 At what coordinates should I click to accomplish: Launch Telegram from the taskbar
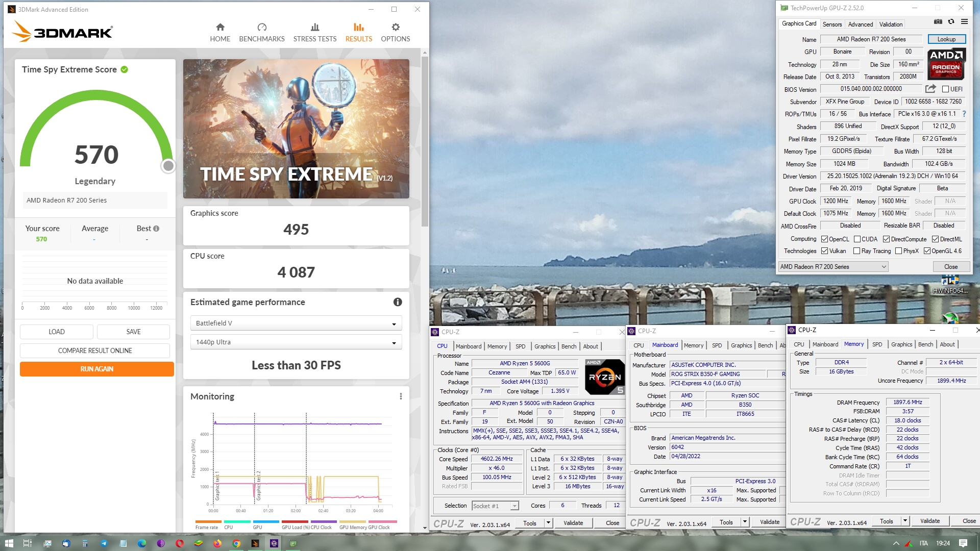coord(104,543)
